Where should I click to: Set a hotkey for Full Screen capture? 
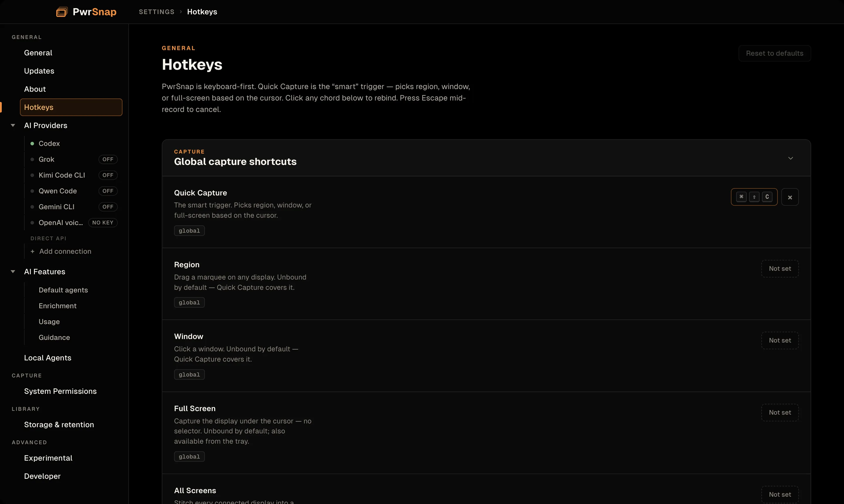[780, 412]
